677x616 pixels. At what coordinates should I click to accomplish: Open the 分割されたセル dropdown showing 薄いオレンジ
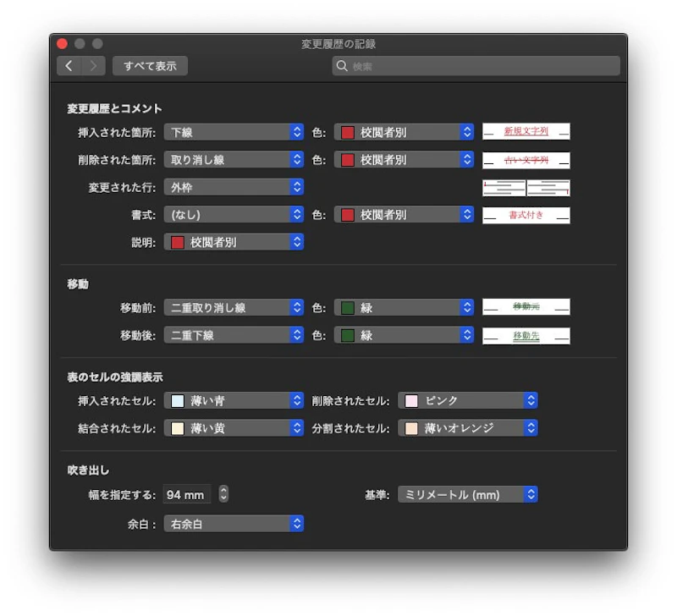(x=468, y=427)
